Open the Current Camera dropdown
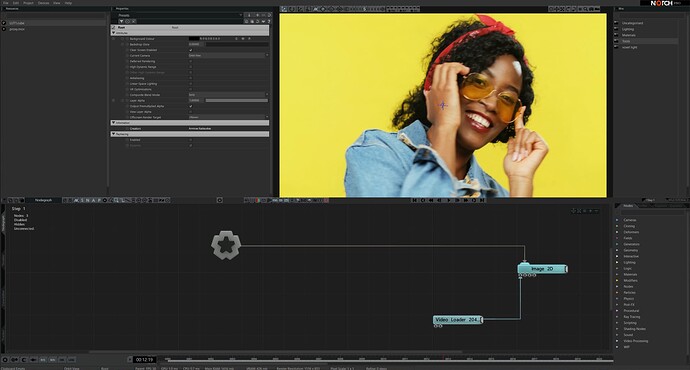Screen dimensions: 690x370 click(x=228, y=55)
